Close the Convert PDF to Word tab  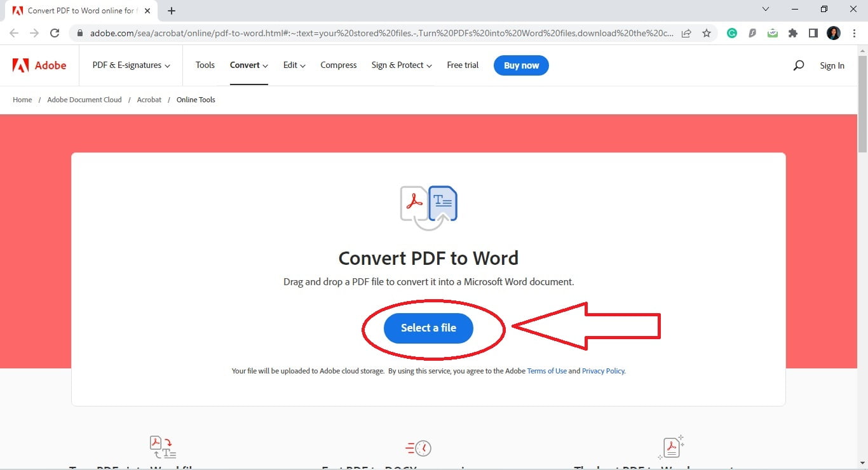pos(147,11)
